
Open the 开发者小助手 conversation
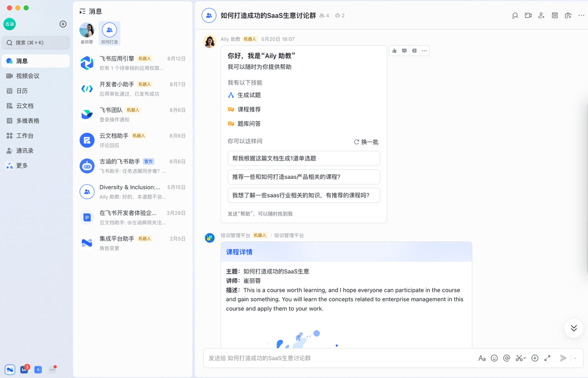(133, 89)
